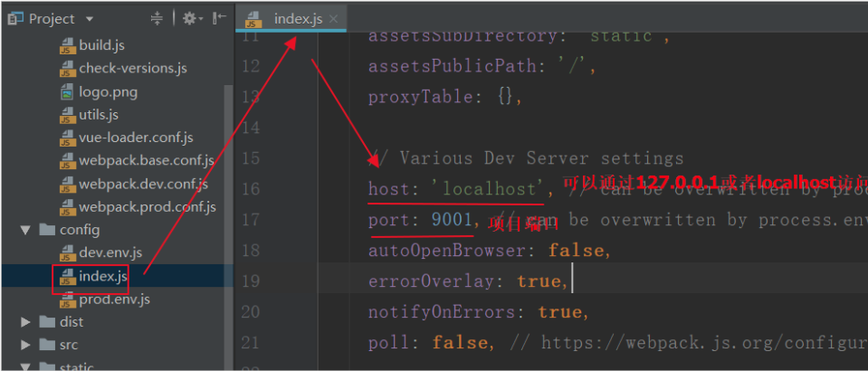
Task: Click the 'Various Dev Server settings' comment
Action: tap(527, 159)
